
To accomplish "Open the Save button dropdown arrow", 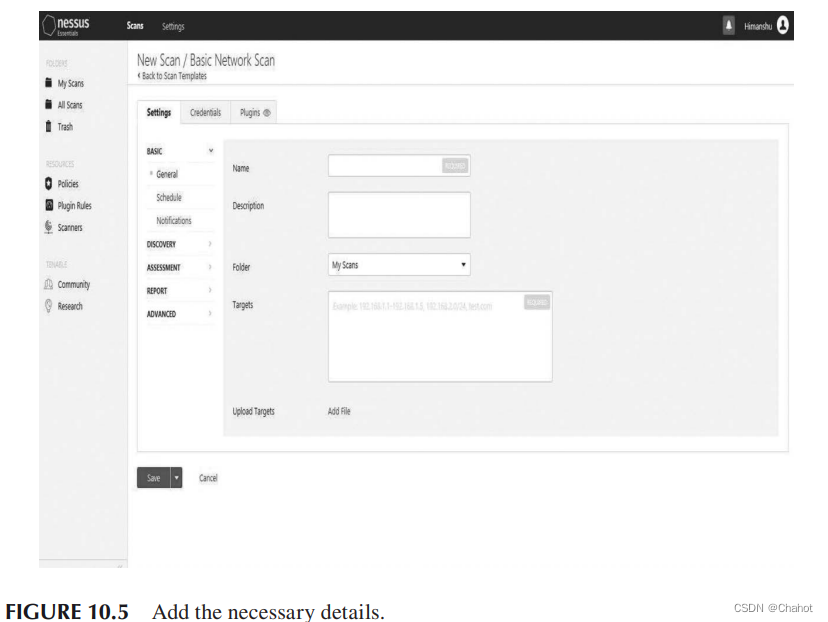I will click(x=176, y=478).
